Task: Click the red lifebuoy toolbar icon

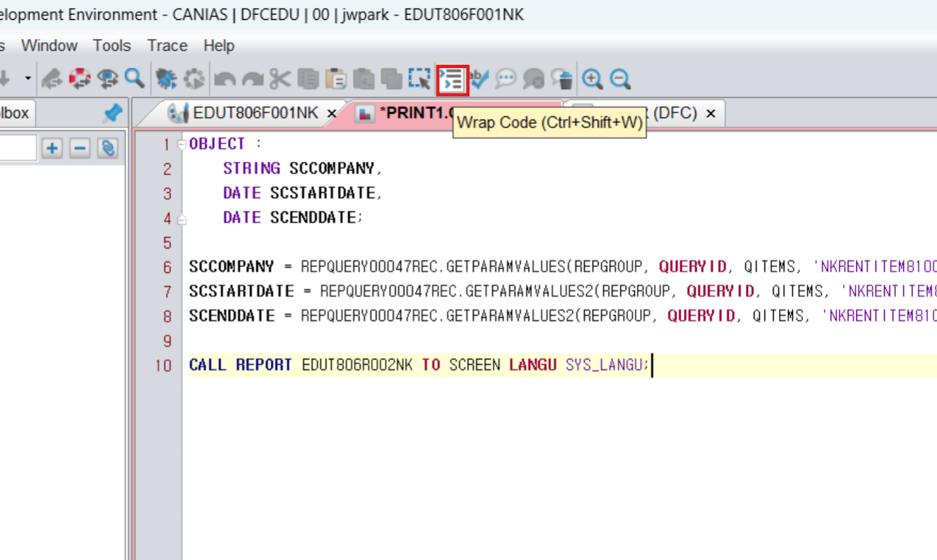Action: click(79, 79)
